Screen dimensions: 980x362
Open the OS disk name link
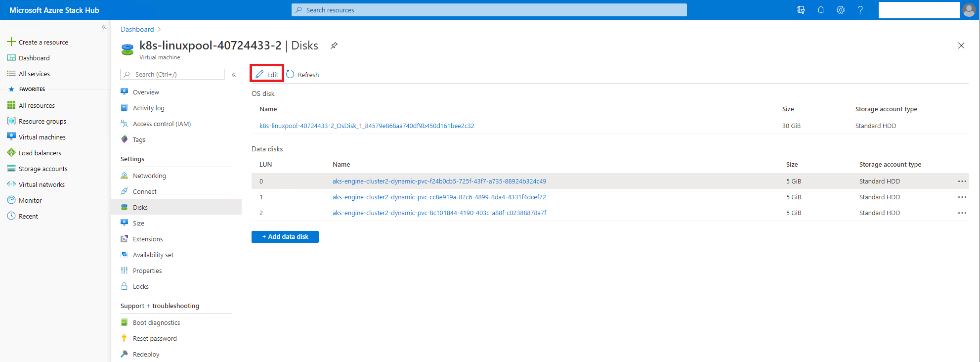[x=367, y=126]
